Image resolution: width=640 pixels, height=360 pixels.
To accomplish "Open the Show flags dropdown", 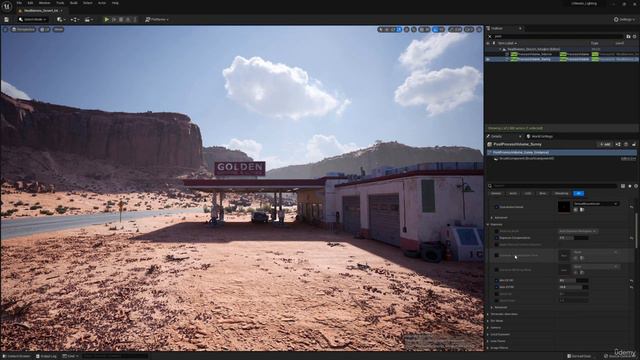I will (x=58, y=29).
